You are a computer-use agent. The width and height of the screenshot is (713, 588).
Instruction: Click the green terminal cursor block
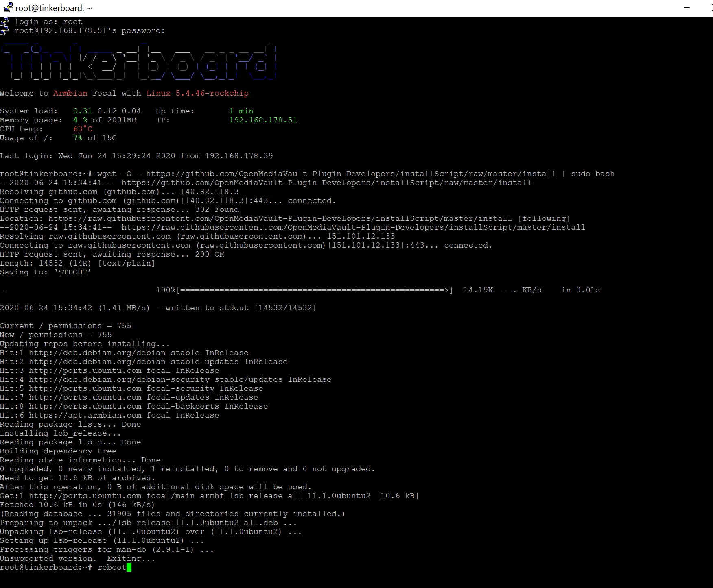click(x=129, y=567)
